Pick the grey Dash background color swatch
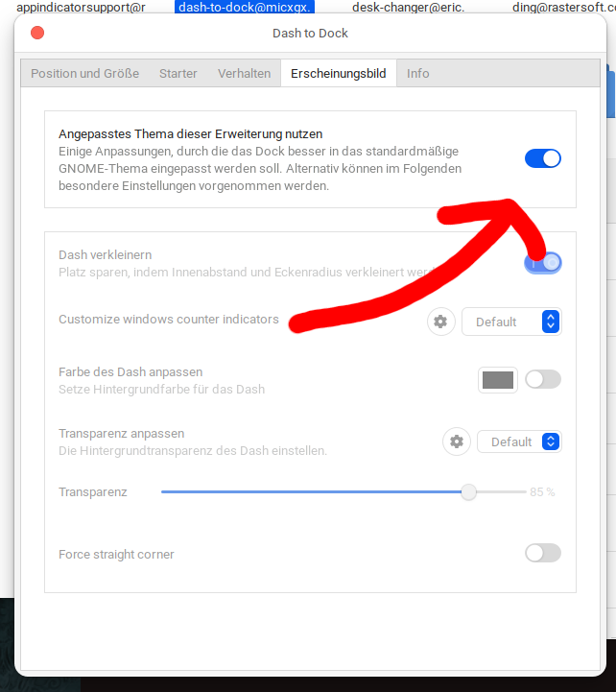This screenshot has height=692, width=616. point(498,380)
